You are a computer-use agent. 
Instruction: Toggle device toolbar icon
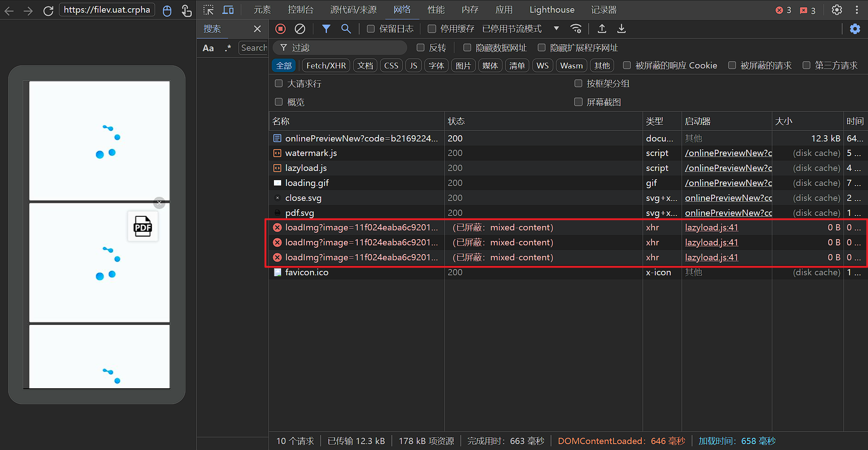[228, 10]
